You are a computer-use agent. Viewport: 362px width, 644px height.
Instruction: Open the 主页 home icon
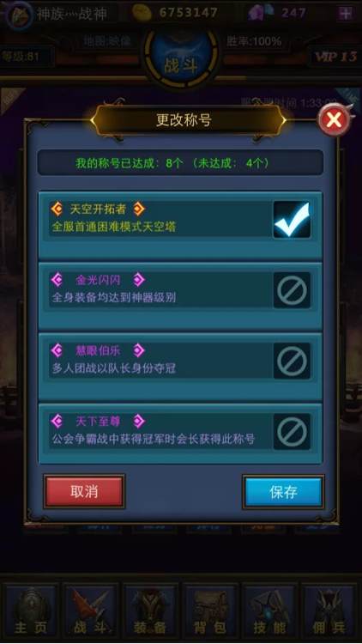click(31, 611)
